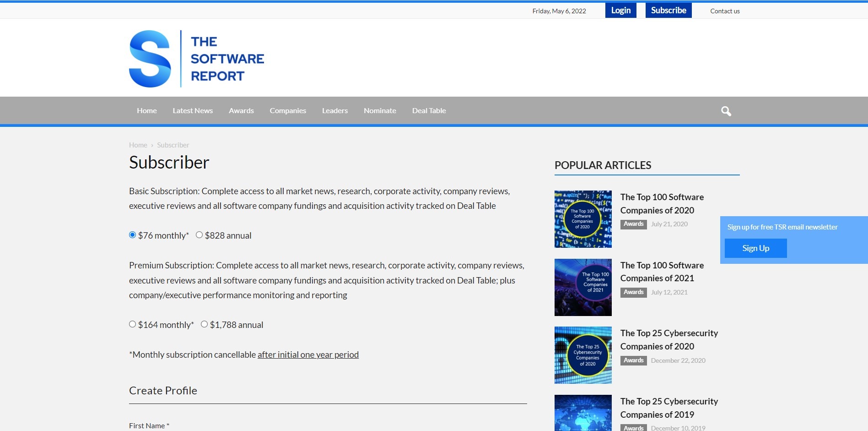Viewport: 868px width, 431px height.
Task: Select the $76 monthly option
Action: pyautogui.click(x=132, y=235)
